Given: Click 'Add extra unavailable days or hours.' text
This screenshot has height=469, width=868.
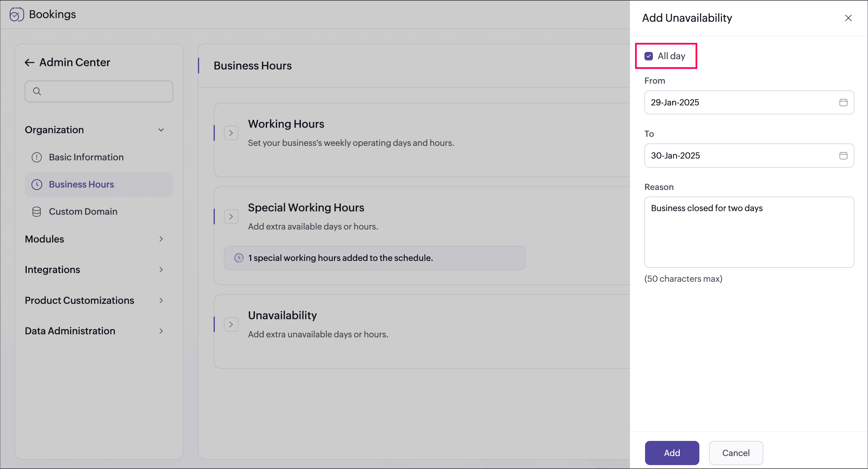Looking at the screenshot, I should point(318,335).
